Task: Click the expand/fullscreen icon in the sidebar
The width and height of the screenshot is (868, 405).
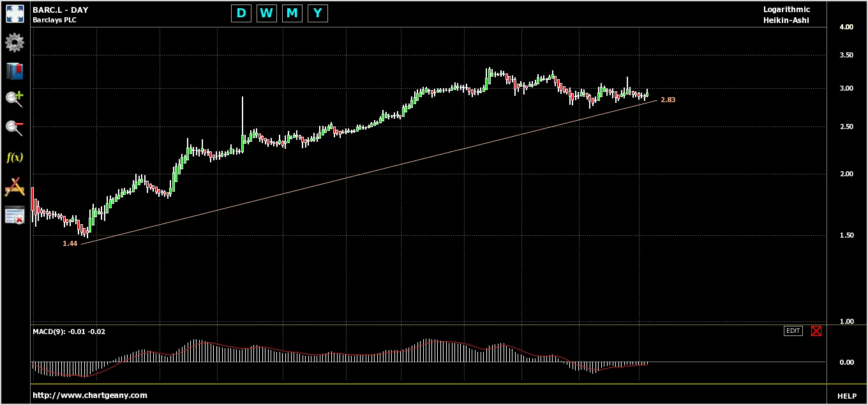Action: pyautogui.click(x=14, y=13)
